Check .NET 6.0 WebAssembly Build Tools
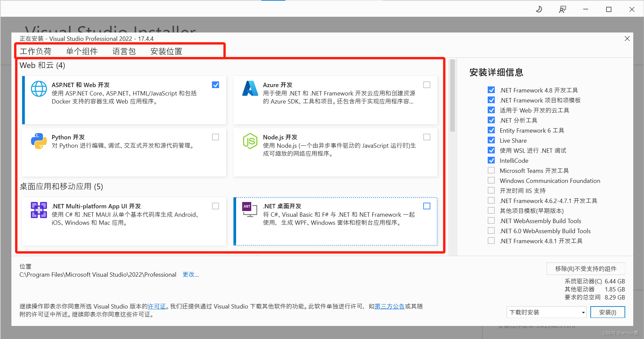Screen dimensions: 644x339 [491, 231]
